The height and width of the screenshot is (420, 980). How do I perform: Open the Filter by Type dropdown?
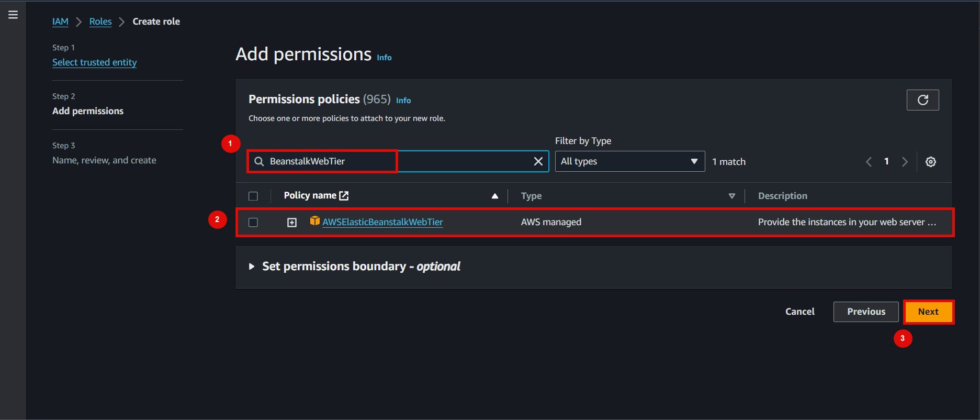630,161
